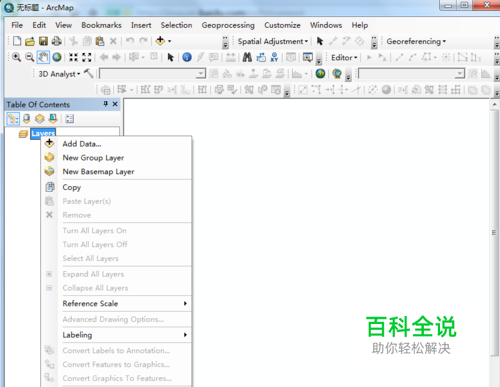Viewport: 500px width, 387px height.
Task: Click the Layers data frame icon
Action: [23, 134]
